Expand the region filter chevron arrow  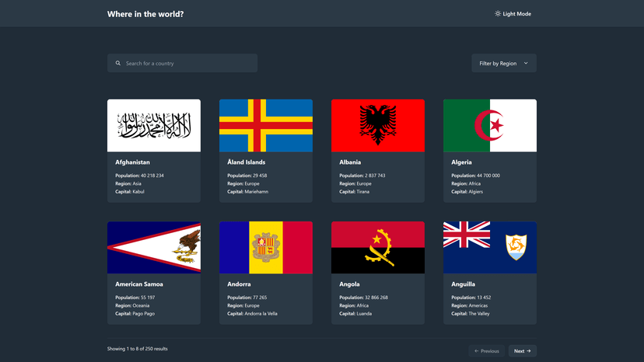click(x=526, y=64)
